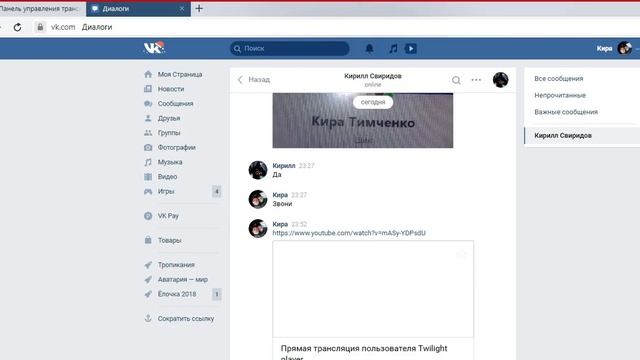Screen dimensions: 640x360
Task: Select Кирилл Свиридов dialog in right panel
Action: click(x=582, y=136)
